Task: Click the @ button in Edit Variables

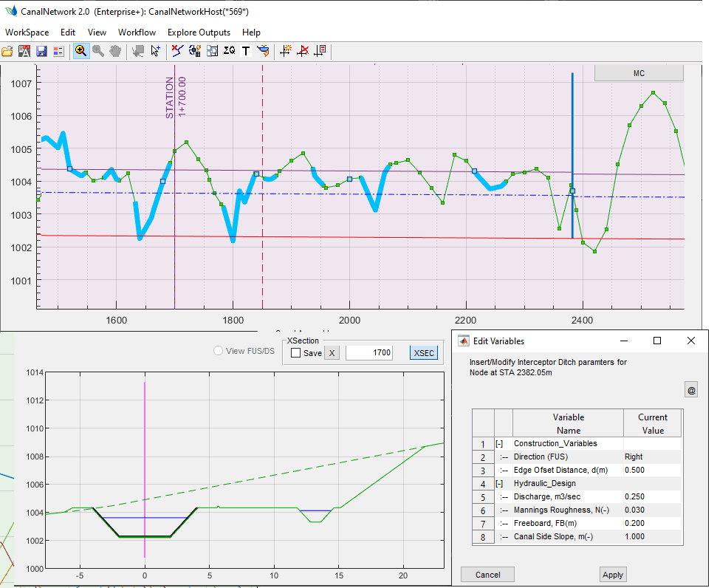Action: [x=691, y=390]
